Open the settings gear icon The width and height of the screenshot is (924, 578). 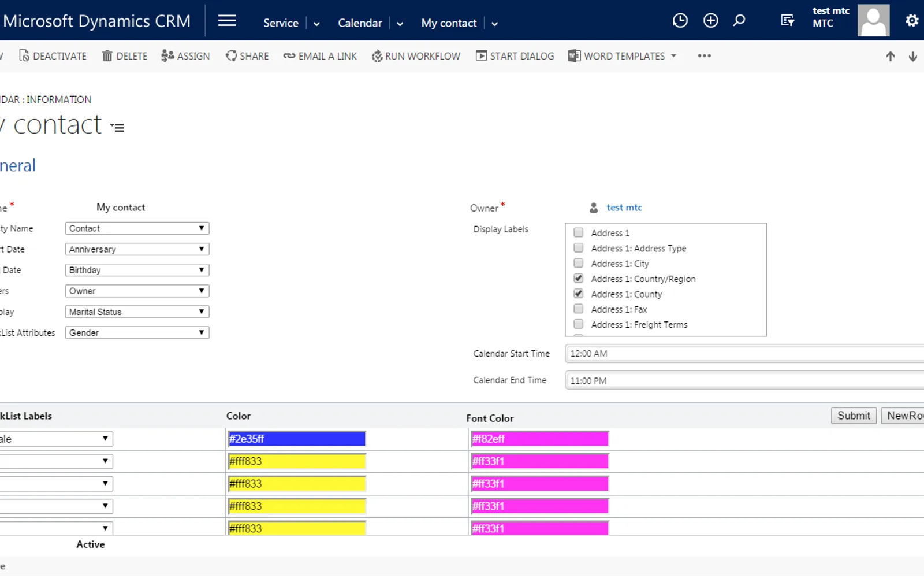point(912,21)
